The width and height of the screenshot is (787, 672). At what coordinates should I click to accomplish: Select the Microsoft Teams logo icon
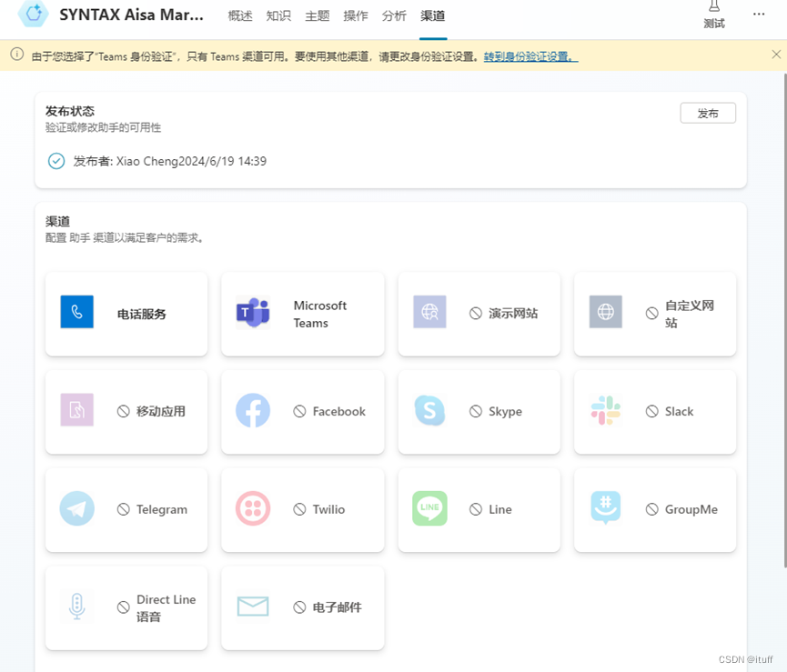pyautogui.click(x=253, y=312)
